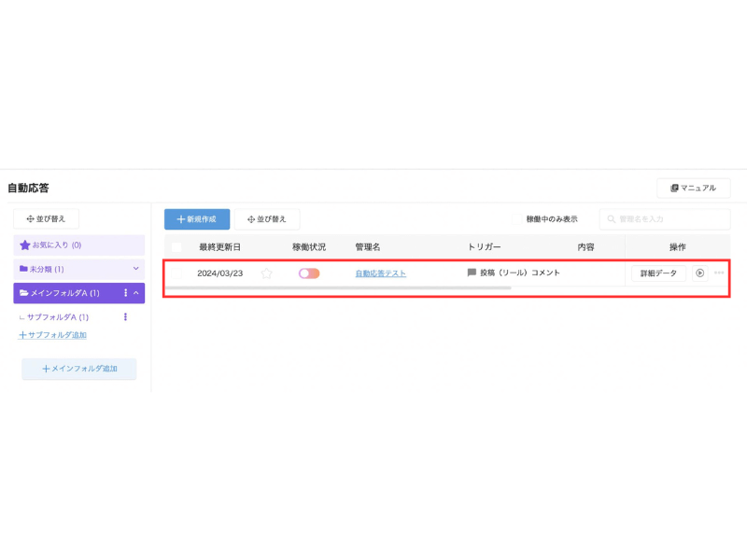Viewport: 747px width, 560px height.
Task: Open the 自動応答テスト link
Action: [x=381, y=273]
